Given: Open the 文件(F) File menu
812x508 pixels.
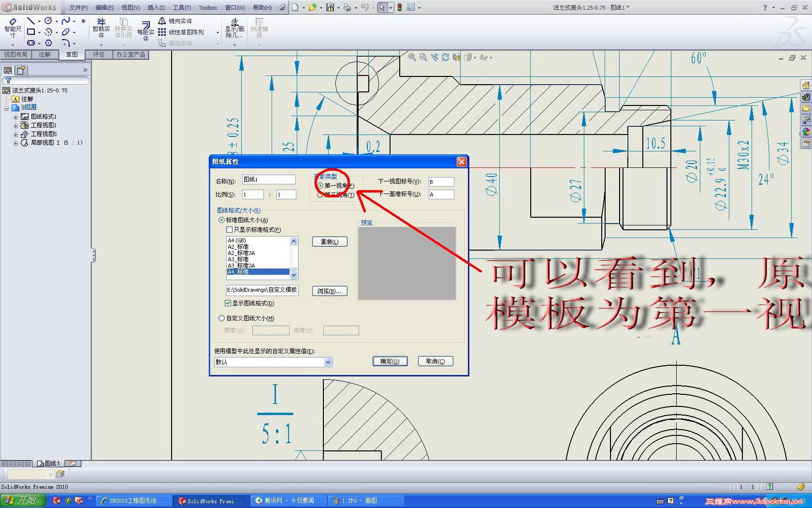Looking at the screenshot, I should coord(78,8).
